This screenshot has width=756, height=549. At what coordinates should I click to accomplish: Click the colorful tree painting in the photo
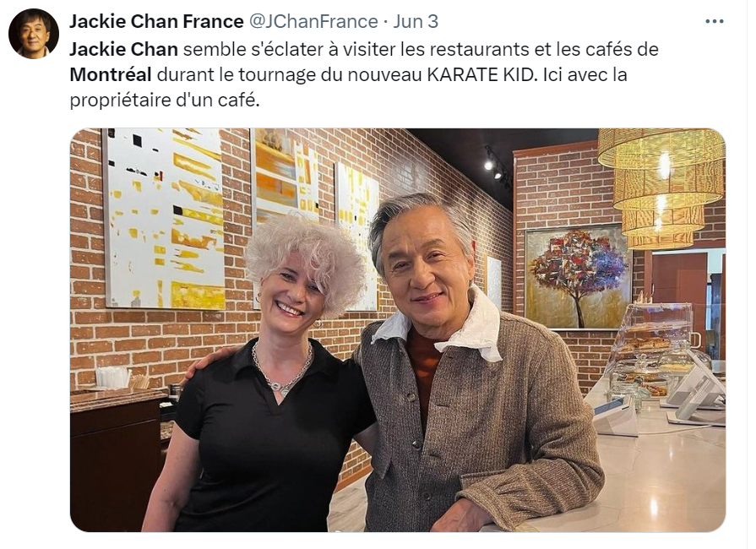(x=578, y=277)
